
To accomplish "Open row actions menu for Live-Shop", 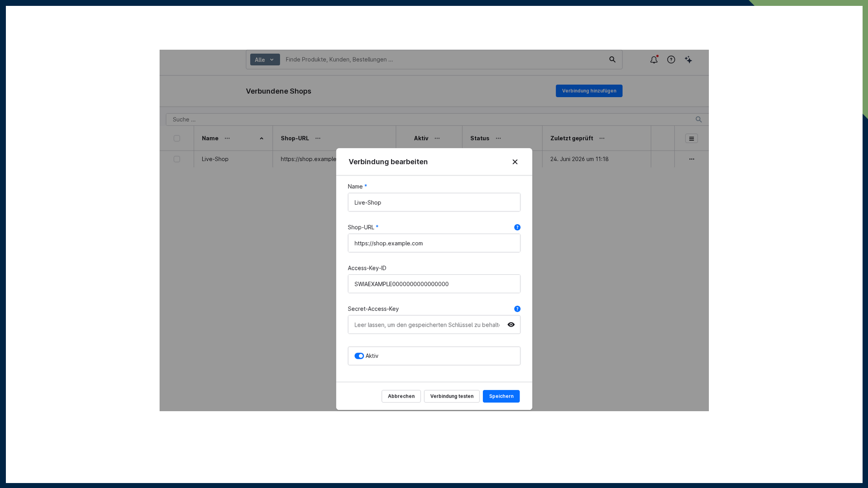I will (x=691, y=159).
